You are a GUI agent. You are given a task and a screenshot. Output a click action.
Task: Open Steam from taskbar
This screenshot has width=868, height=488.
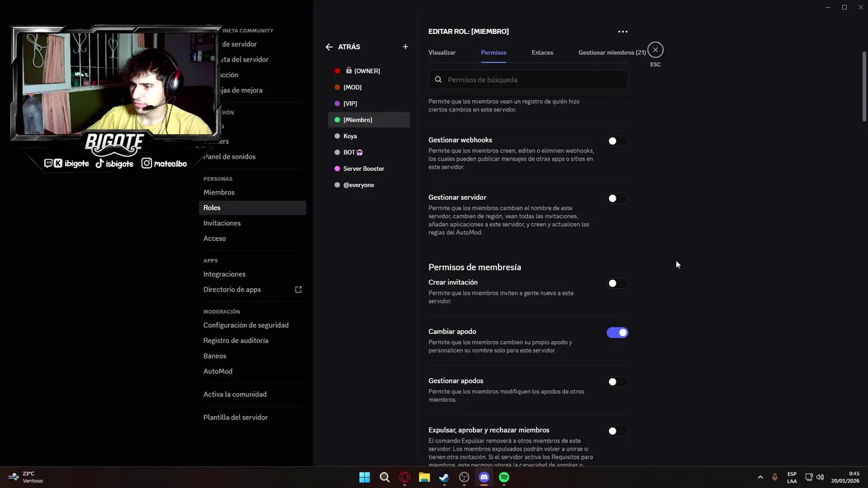444,477
